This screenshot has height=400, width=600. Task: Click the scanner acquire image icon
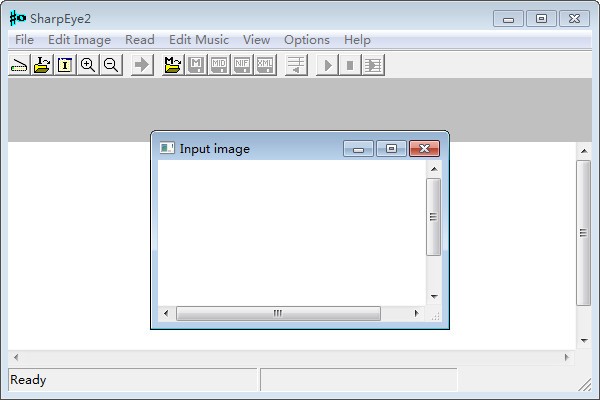pyautogui.click(x=19, y=65)
